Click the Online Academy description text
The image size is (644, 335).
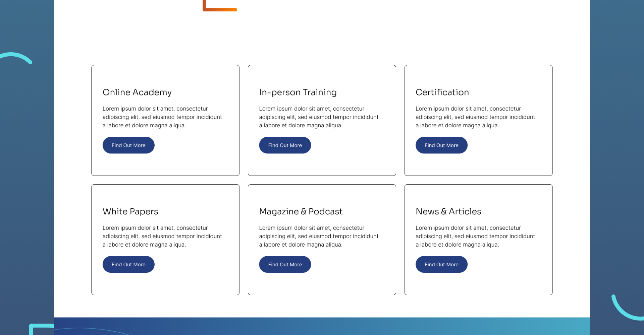162,117
